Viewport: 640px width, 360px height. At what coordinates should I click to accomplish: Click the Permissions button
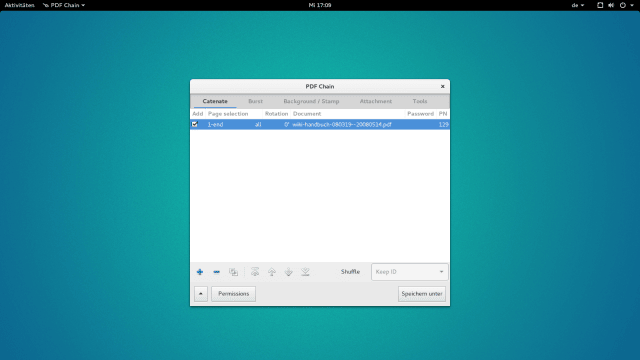(x=233, y=294)
